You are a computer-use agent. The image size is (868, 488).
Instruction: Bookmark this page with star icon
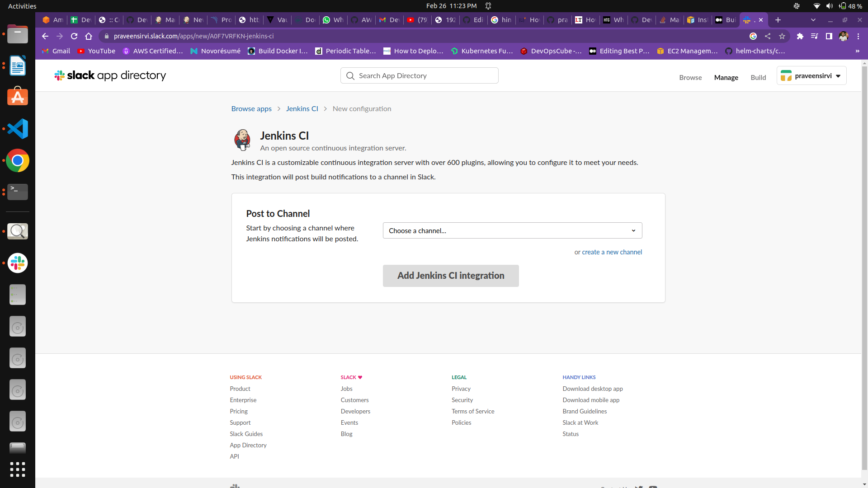click(x=782, y=36)
